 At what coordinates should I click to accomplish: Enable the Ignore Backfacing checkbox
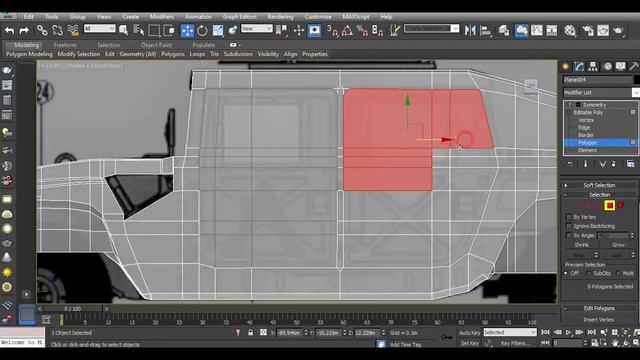point(569,226)
